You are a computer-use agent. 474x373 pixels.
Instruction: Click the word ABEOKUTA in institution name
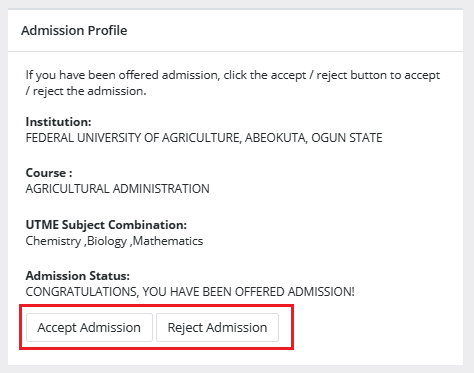click(276, 138)
